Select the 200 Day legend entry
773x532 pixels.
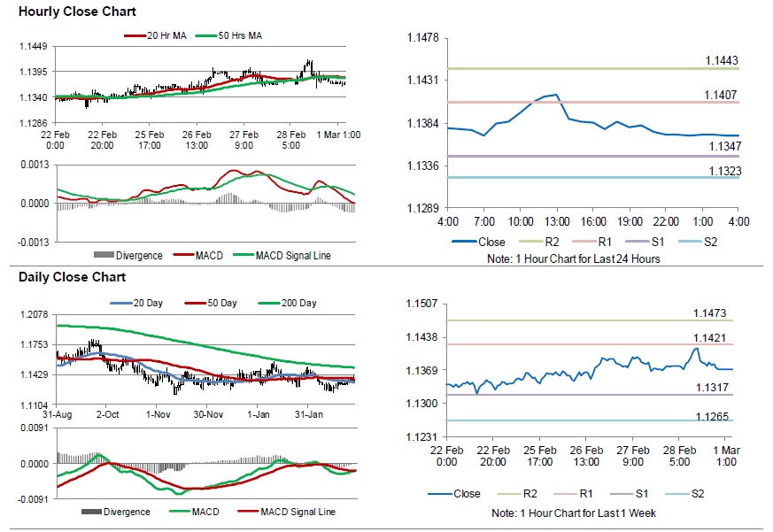(297, 304)
